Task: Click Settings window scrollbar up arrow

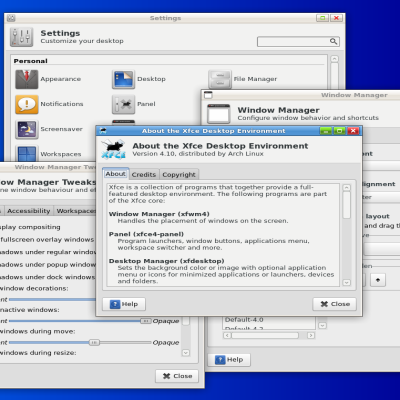Action: click(335, 59)
